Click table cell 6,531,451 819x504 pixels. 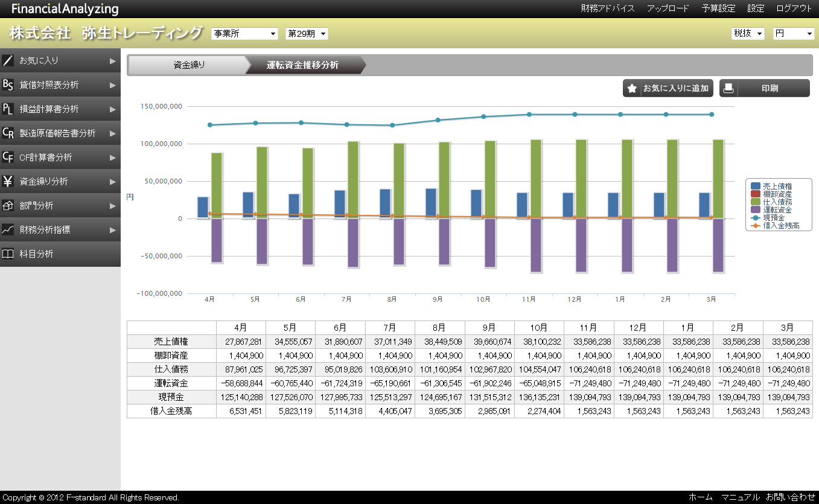pyautogui.click(x=241, y=411)
